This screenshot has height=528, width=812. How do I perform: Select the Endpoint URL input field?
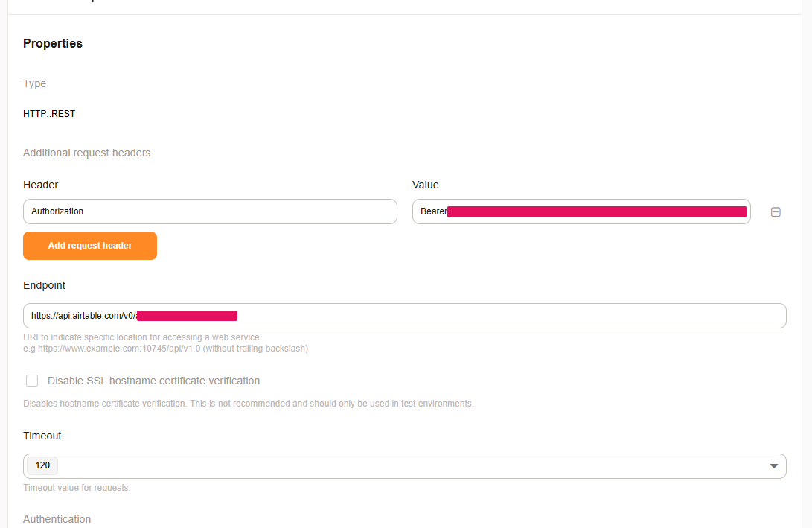tap(506, 316)
